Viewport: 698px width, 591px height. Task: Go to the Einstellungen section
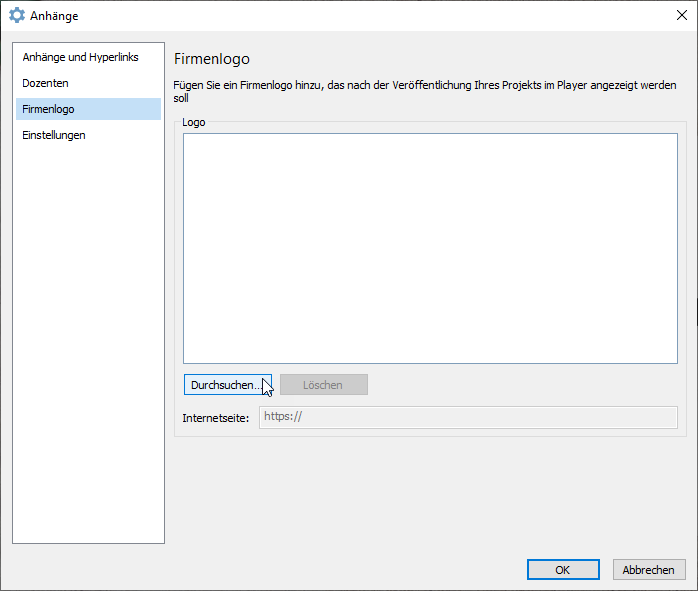(x=54, y=135)
